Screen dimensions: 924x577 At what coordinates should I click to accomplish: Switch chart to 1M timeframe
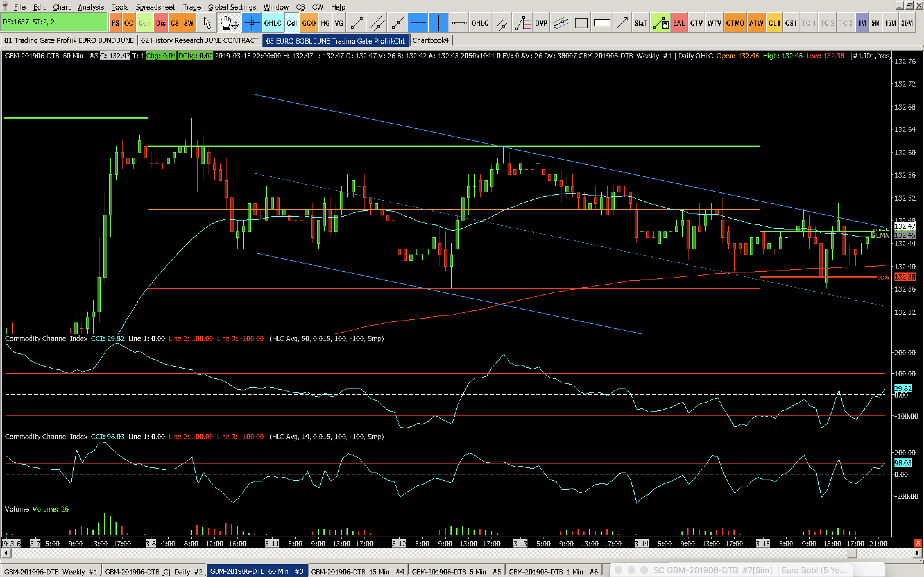tap(862, 23)
